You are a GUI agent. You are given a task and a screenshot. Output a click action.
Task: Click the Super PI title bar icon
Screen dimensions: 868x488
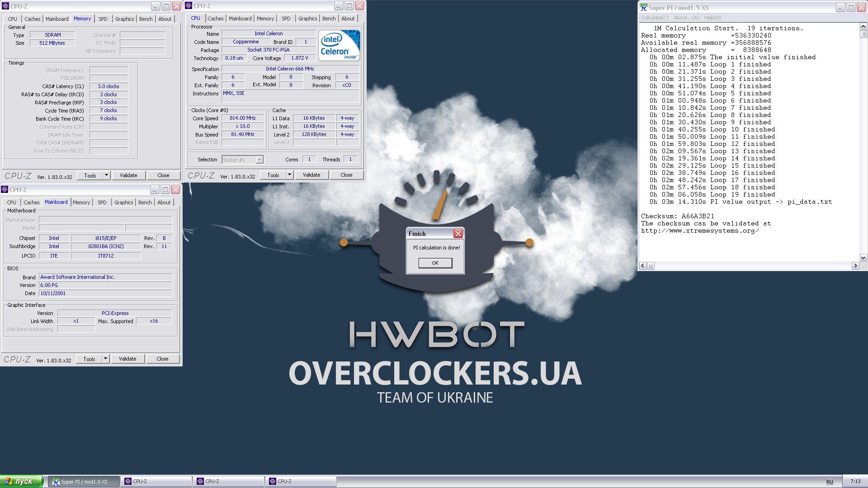point(644,7)
